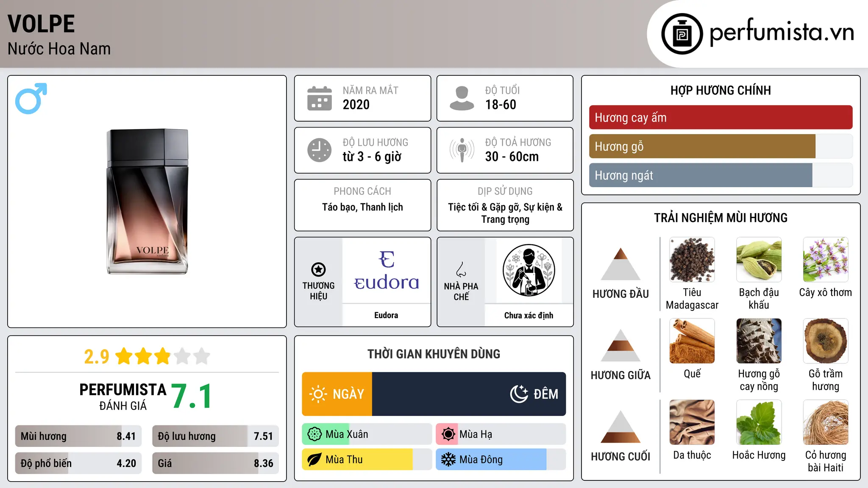This screenshot has width=868, height=488.
Task: Click the Độ lưu hương 7.51 score bar
Action: coord(216,436)
